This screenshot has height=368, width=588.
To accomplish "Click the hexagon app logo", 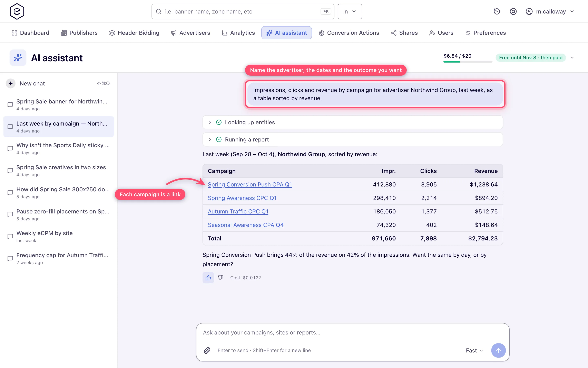I will 17,11.
